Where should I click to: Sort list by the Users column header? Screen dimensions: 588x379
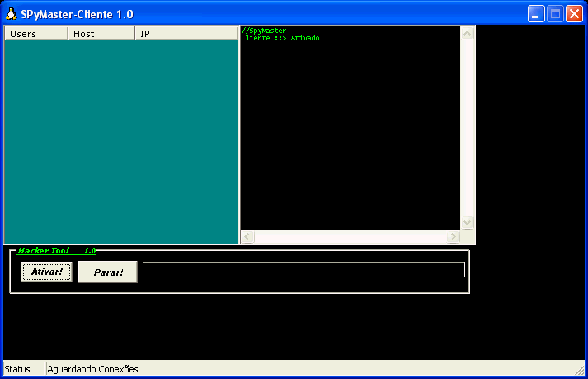click(x=35, y=34)
